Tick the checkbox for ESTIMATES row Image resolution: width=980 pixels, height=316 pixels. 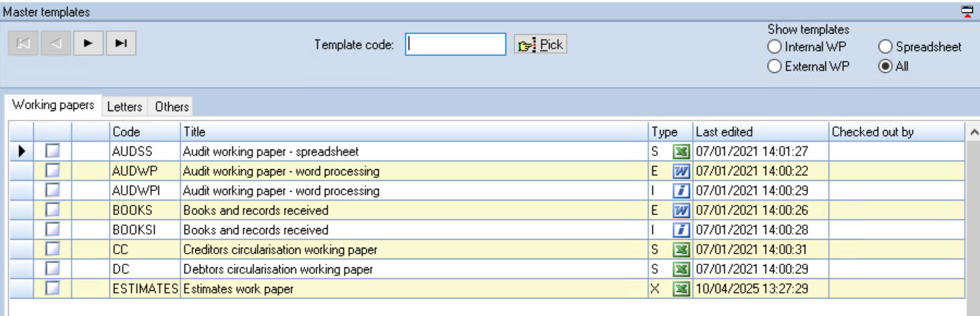pos(52,289)
